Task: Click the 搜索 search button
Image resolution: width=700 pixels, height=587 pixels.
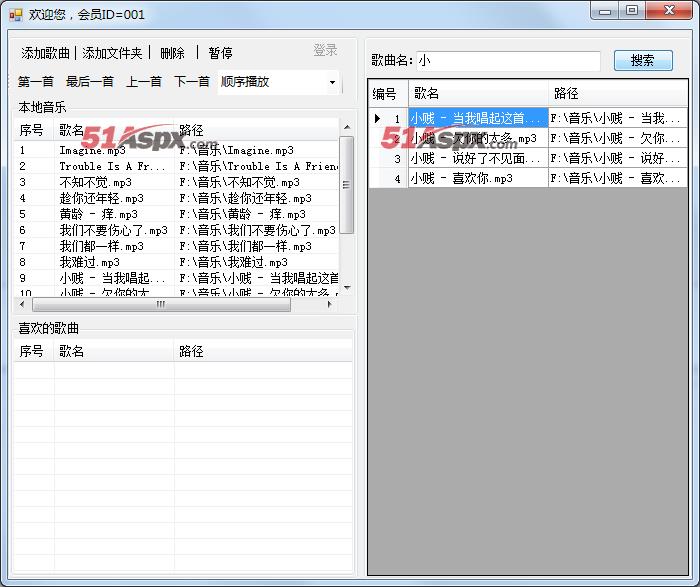Action: tap(643, 61)
